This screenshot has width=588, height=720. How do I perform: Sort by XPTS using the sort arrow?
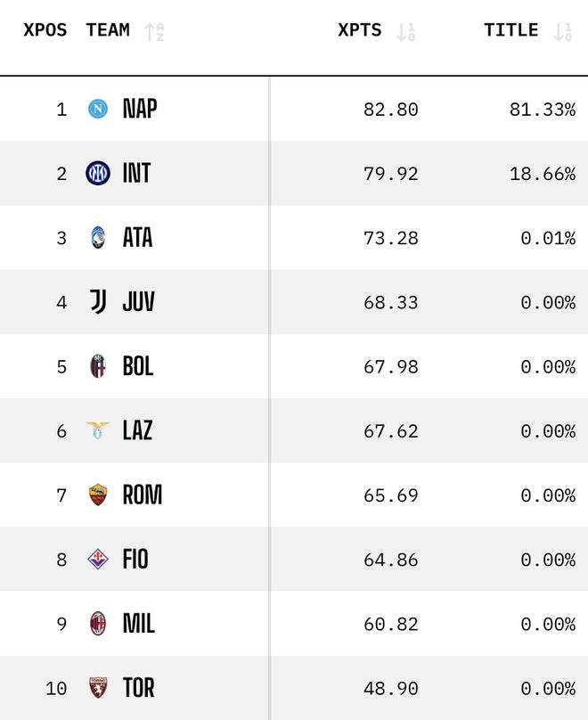pos(406,32)
